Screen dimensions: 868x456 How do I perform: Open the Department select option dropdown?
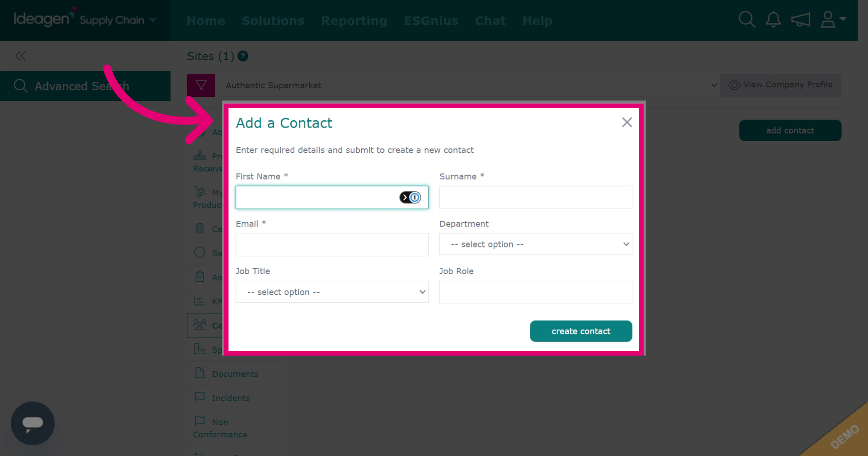(536, 244)
